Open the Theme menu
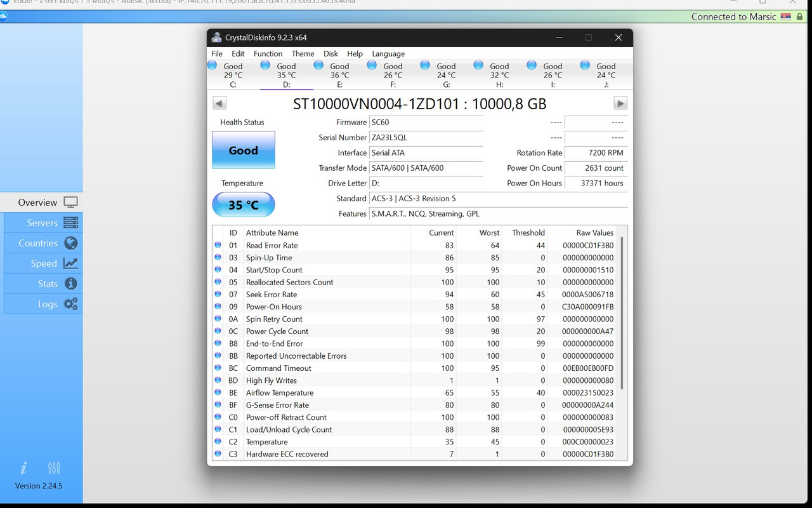812x508 pixels. 303,54
